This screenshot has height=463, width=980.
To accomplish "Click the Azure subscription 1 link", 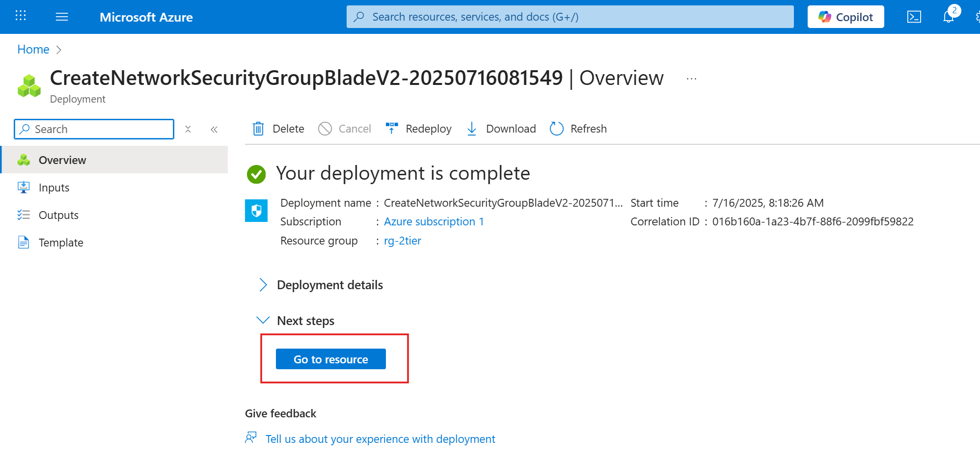I will click(434, 222).
